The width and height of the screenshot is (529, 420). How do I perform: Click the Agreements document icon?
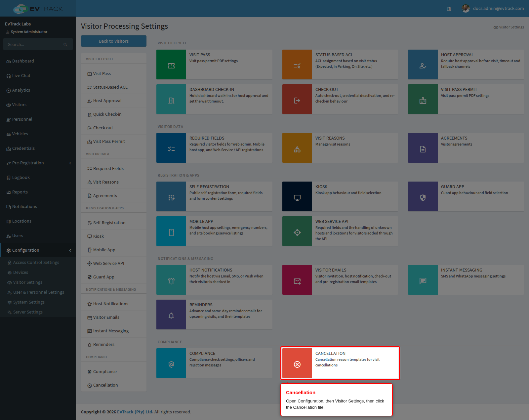(x=423, y=148)
